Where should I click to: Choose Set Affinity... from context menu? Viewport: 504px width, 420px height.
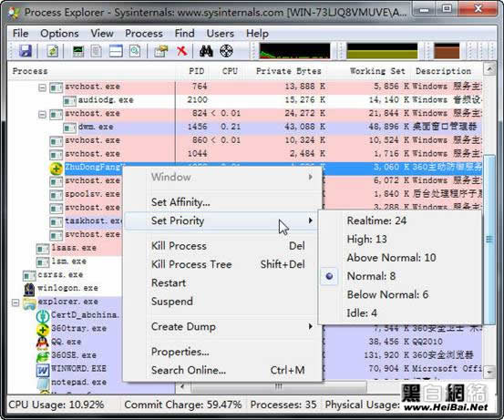(x=222, y=202)
